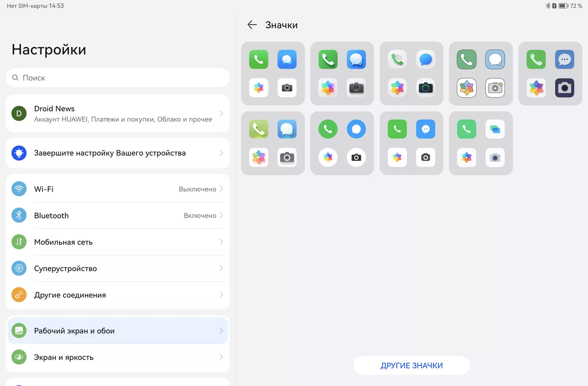The image size is (588, 386).
Task: Choose the icon style with dotted phone handset
Action: click(411, 74)
